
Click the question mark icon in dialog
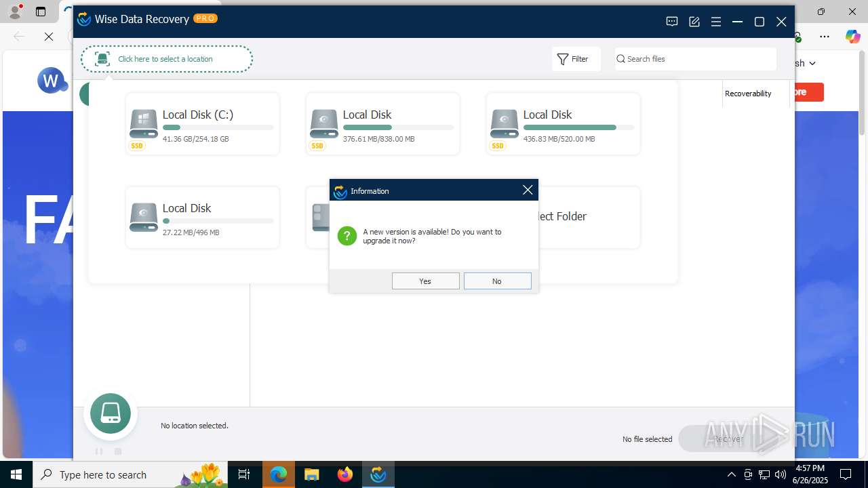point(347,236)
